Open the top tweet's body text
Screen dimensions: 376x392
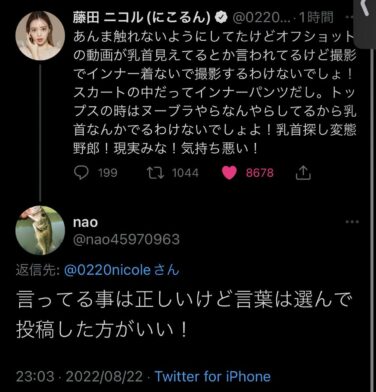point(215,93)
